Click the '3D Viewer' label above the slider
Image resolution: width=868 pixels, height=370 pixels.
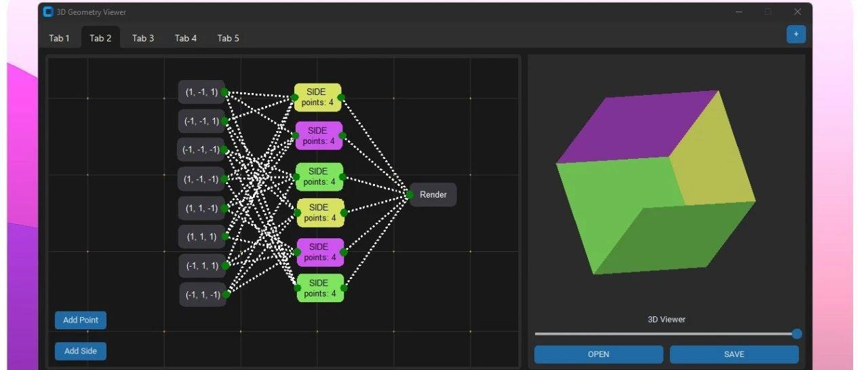[667, 319]
